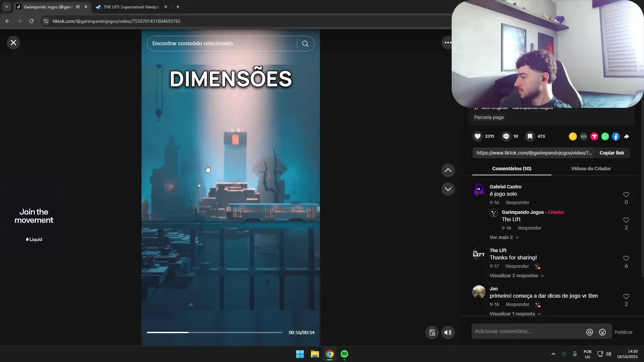The height and width of the screenshot is (362, 644).
Task: Click the search magnifier in related content bar
Action: pyautogui.click(x=305, y=44)
